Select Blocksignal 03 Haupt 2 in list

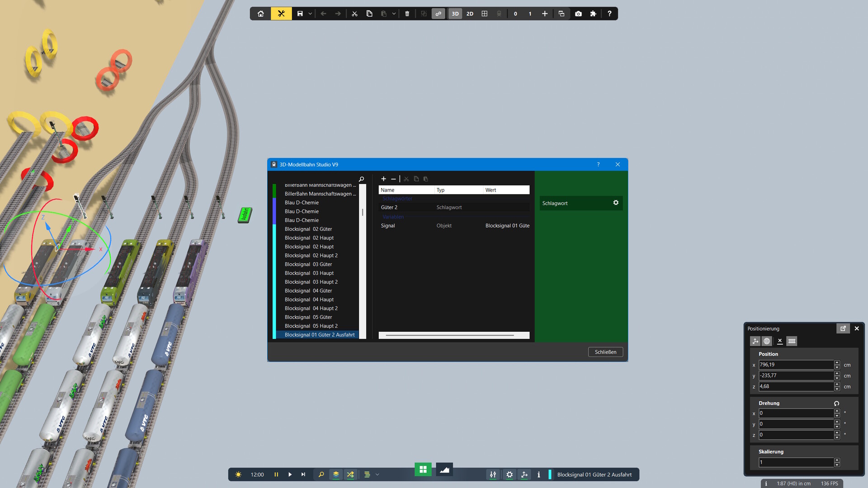[x=311, y=282]
